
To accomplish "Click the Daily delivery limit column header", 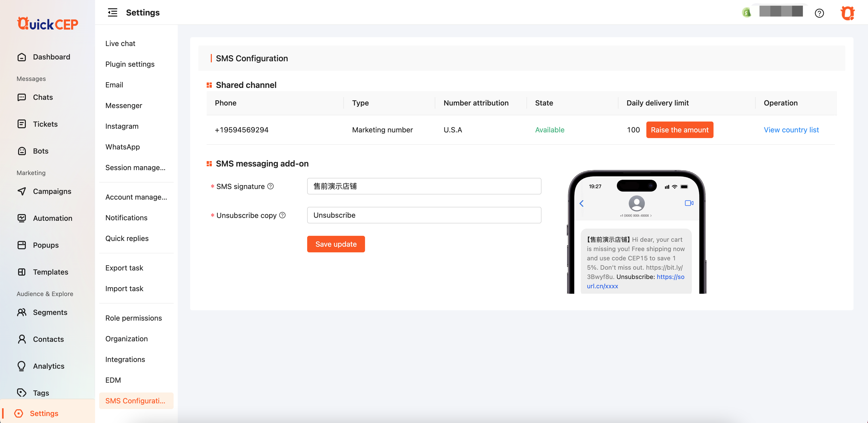I will pos(657,103).
